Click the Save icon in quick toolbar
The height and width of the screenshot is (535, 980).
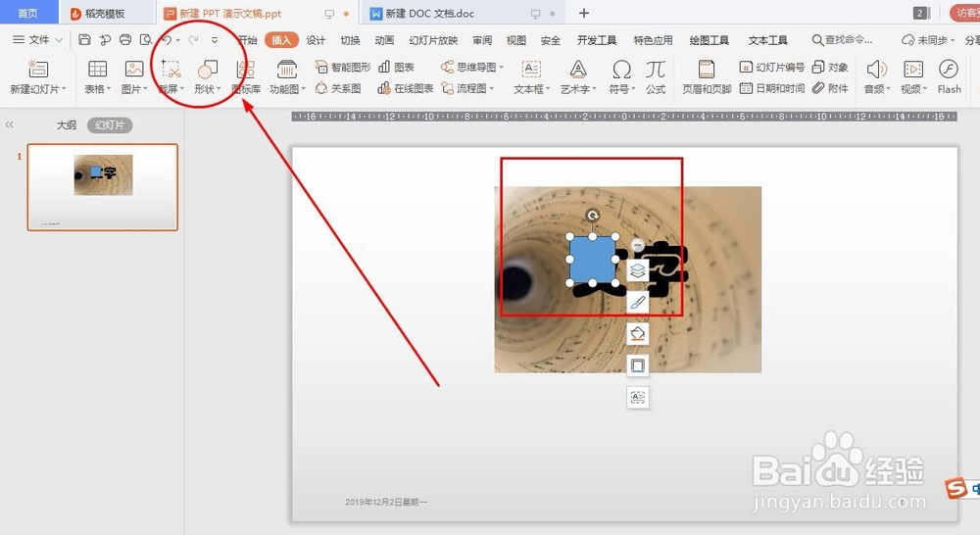pyautogui.click(x=84, y=40)
